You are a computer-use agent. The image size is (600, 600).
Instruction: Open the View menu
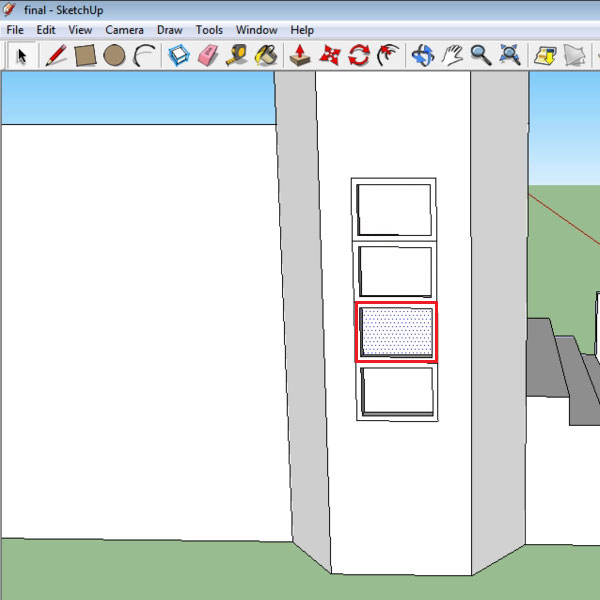(x=80, y=30)
